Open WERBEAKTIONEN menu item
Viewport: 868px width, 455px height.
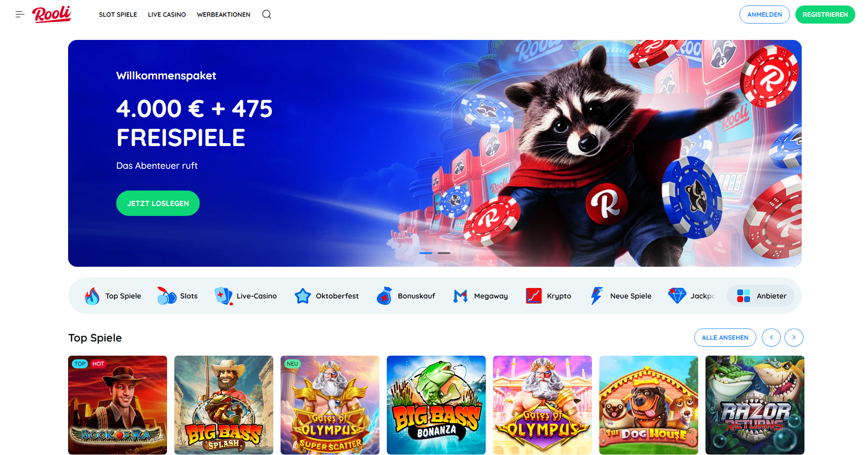[x=224, y=15]
